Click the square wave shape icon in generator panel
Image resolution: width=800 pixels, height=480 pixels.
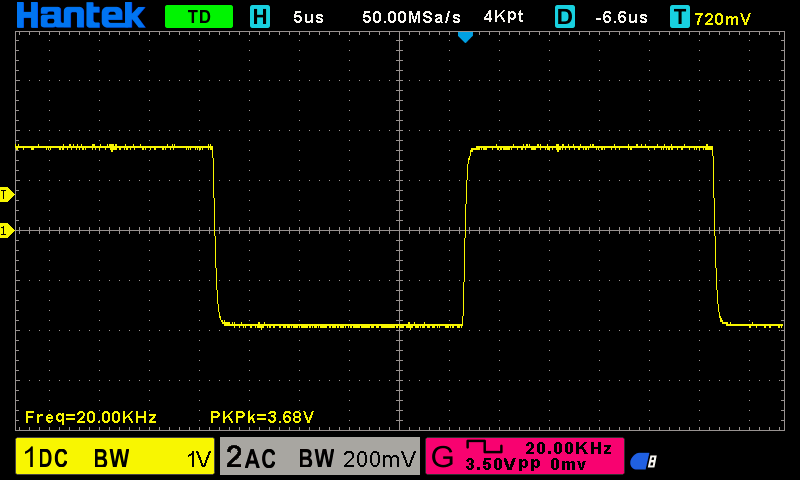tap(485, 447)
